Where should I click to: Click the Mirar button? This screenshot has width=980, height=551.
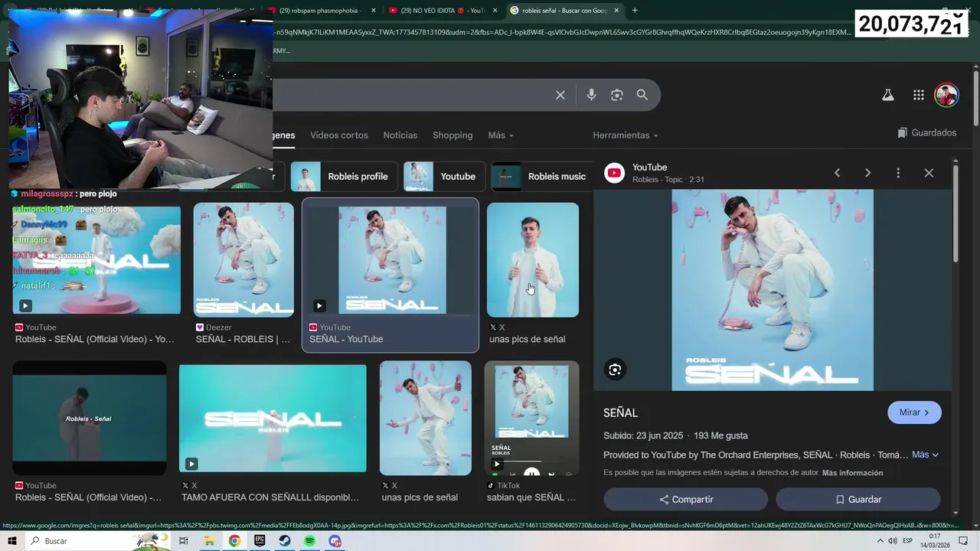coord(914,412)
